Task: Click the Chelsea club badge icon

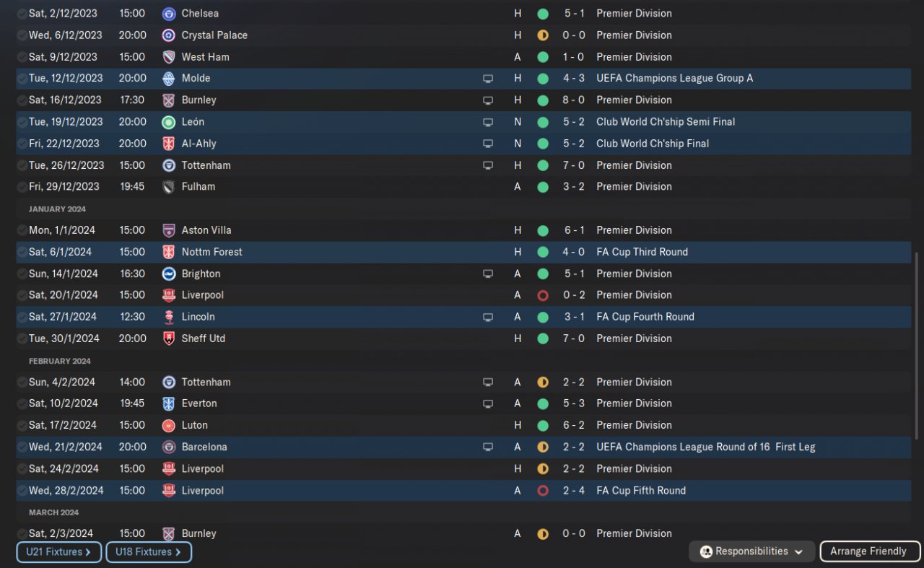Action: [x=169, y=14]
